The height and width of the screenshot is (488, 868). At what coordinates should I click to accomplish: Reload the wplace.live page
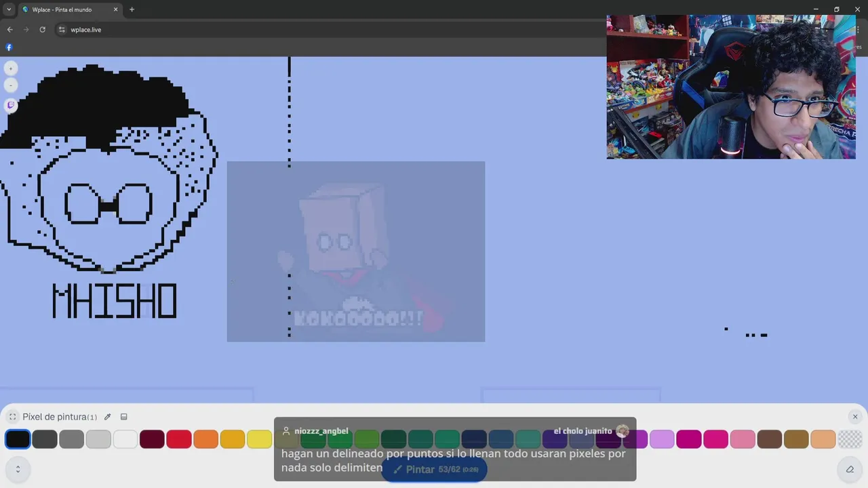[42, 30]
